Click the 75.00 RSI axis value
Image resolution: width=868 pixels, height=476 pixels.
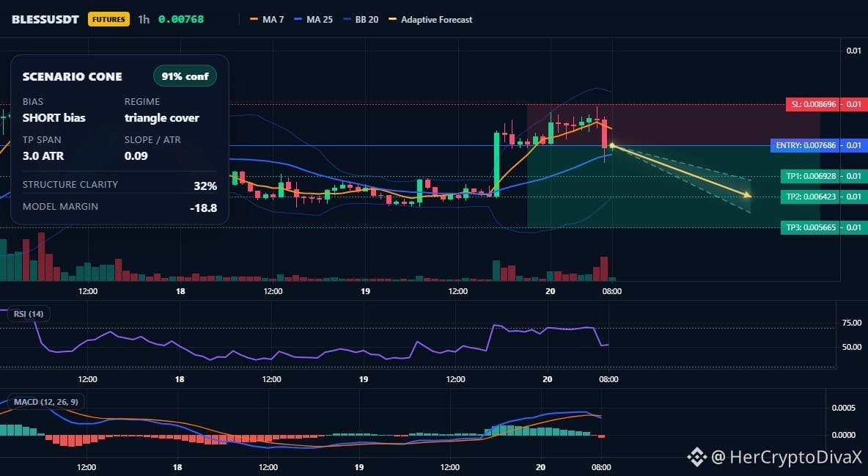pyautogui.click(x=851, y=323)
